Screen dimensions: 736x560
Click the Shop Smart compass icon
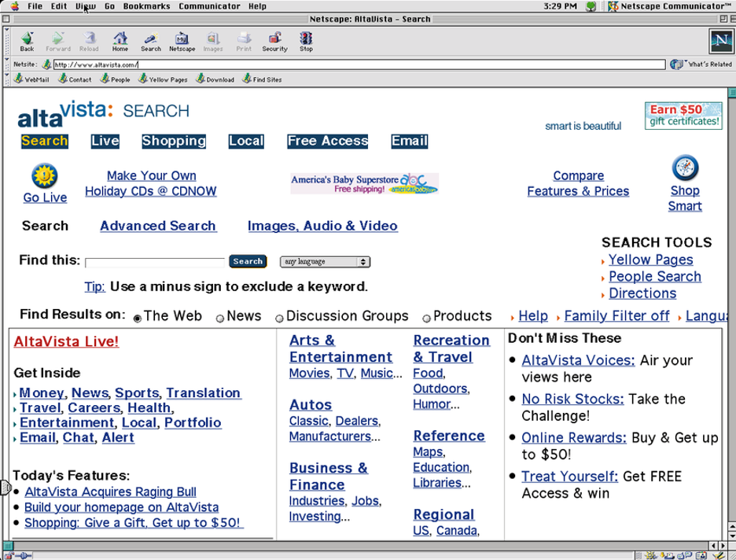click(x=685, y=168)
